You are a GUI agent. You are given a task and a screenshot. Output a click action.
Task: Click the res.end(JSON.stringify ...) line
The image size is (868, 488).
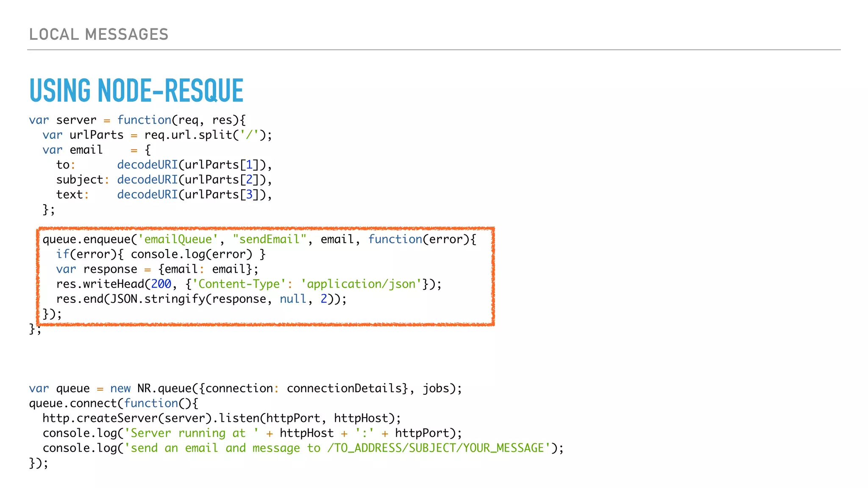click(201, 299)
